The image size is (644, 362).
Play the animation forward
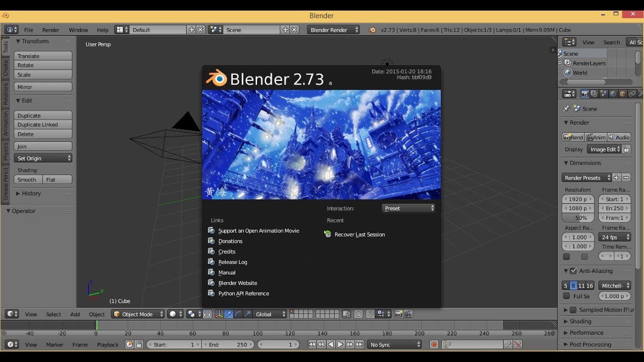point(340,344)
